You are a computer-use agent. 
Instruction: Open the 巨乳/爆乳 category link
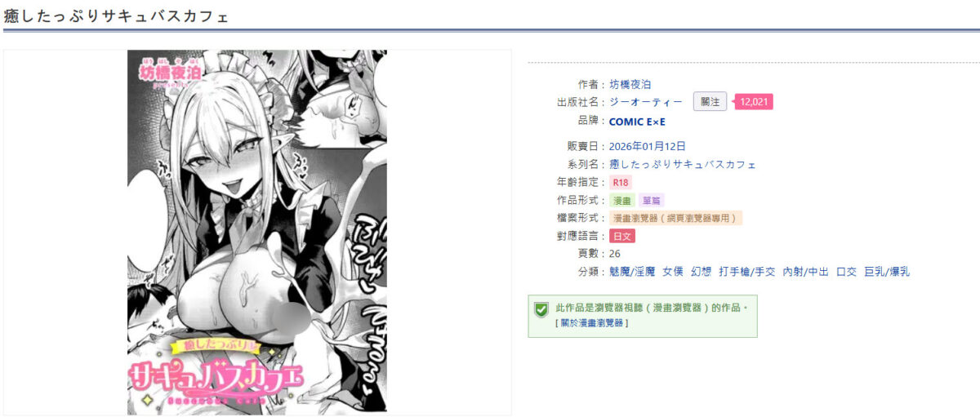[x=887, y=272]
